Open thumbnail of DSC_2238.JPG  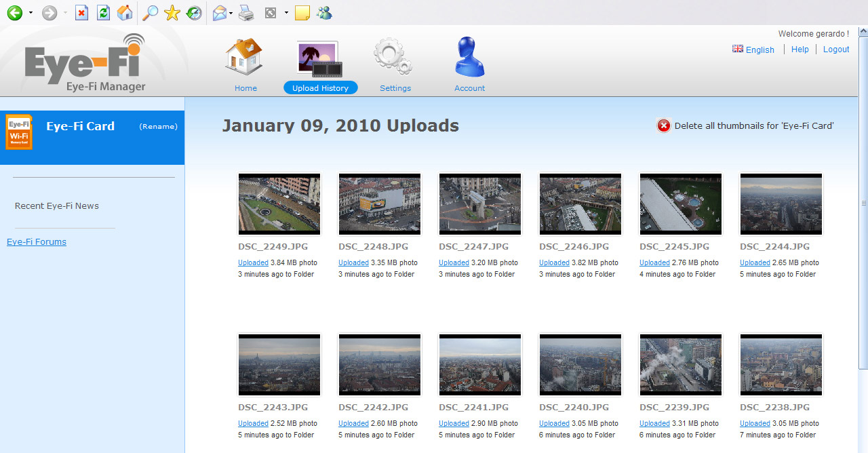(x=781, y=365)
